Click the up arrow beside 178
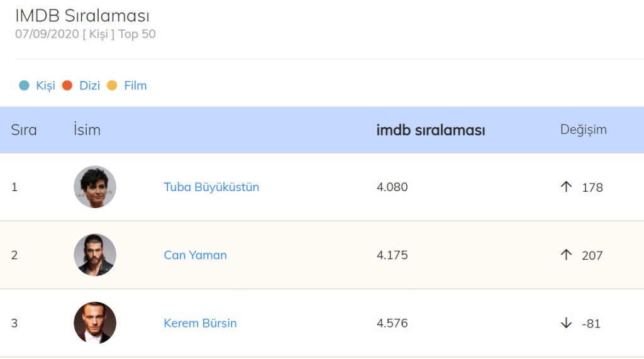644x359 pixels. [566, 187]
